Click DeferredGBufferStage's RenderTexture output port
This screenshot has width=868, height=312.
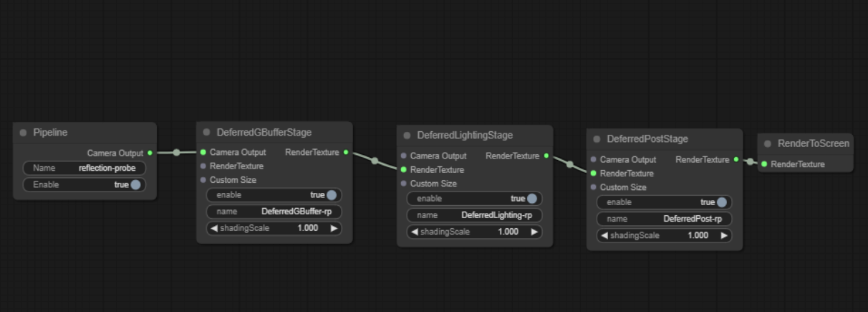(x=346, y=152)
